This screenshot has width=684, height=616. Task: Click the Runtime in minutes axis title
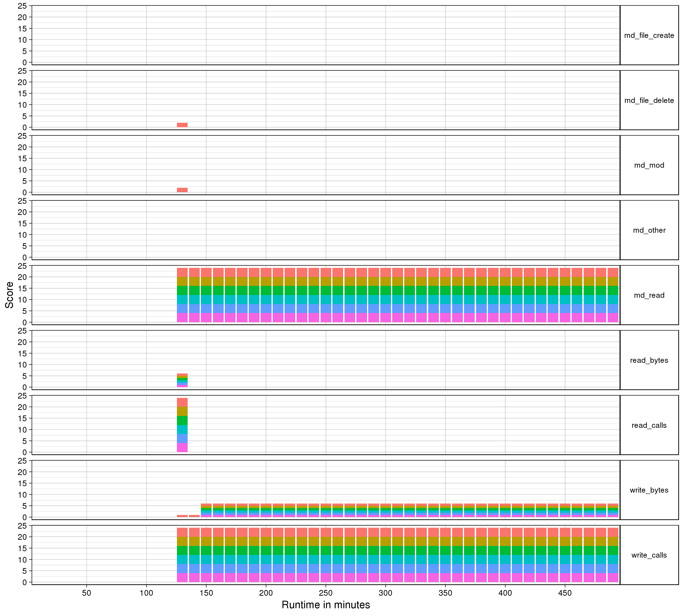[x=325, y=605]
